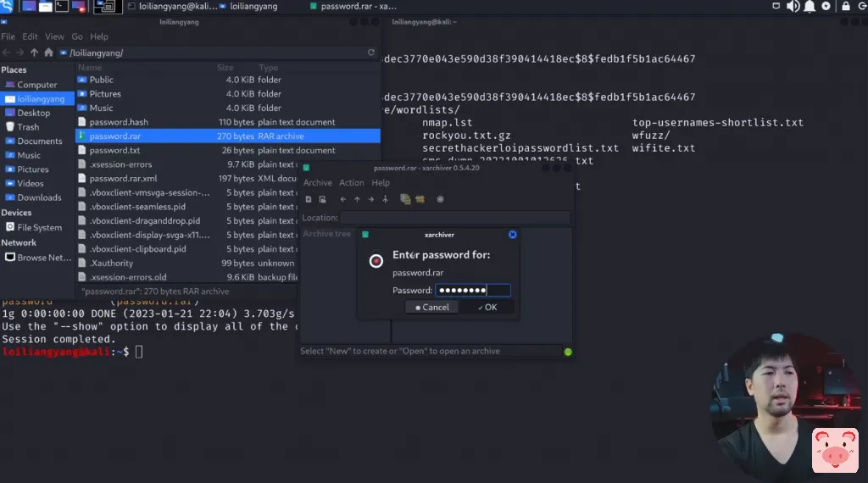Switch to password.rar xarchiver taskbar item
Image resolution: width=868 pixels, height=483 pixels.
click(353, 6)
